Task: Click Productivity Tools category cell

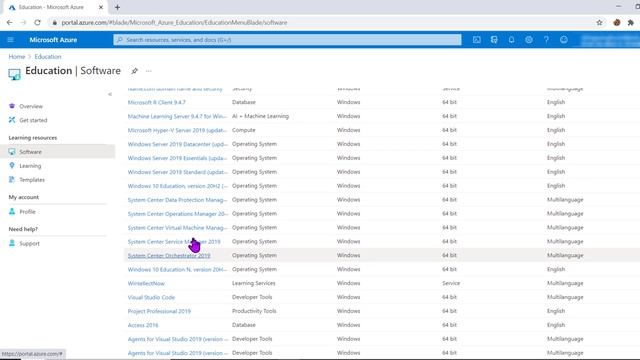Action: point(254,311)
